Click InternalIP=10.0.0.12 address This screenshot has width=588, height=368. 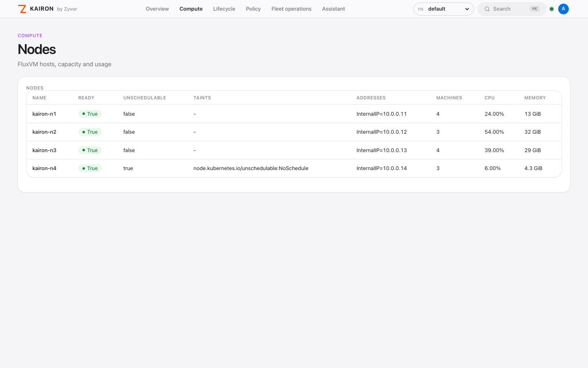(x=381, y=132)
